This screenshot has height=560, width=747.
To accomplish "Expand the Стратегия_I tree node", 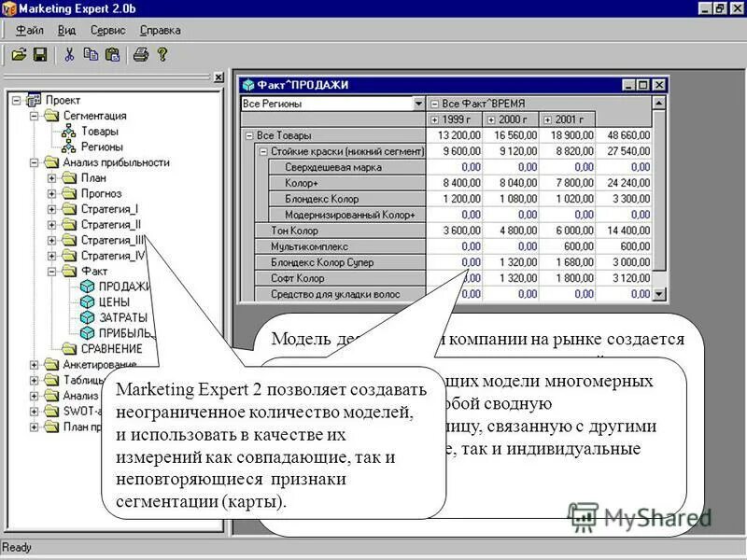I will pyautogui.click(x=52, y=209).
